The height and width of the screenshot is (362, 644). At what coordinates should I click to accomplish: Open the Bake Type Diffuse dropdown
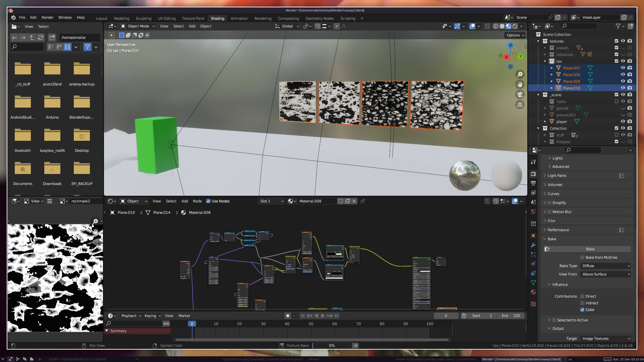[x=606, y=266]
